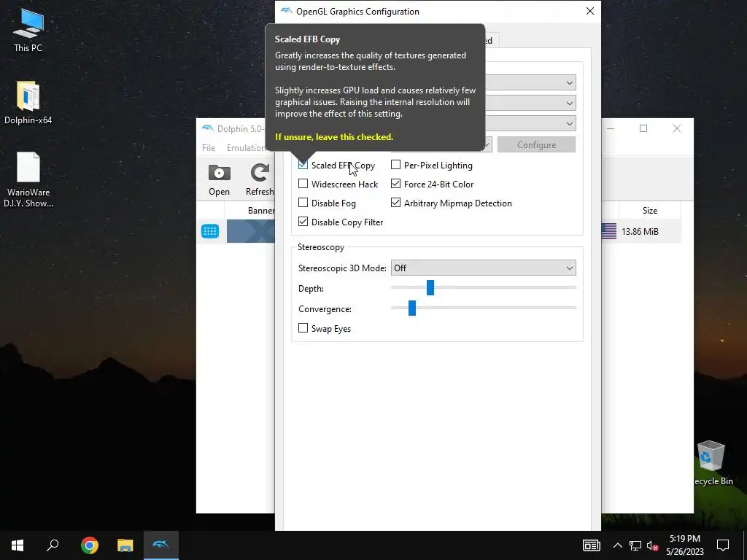Screen dimensions: 747x560
Task: Uncheck Arbitrary Mipmap Detection checkbox
Action: point(395,203)
